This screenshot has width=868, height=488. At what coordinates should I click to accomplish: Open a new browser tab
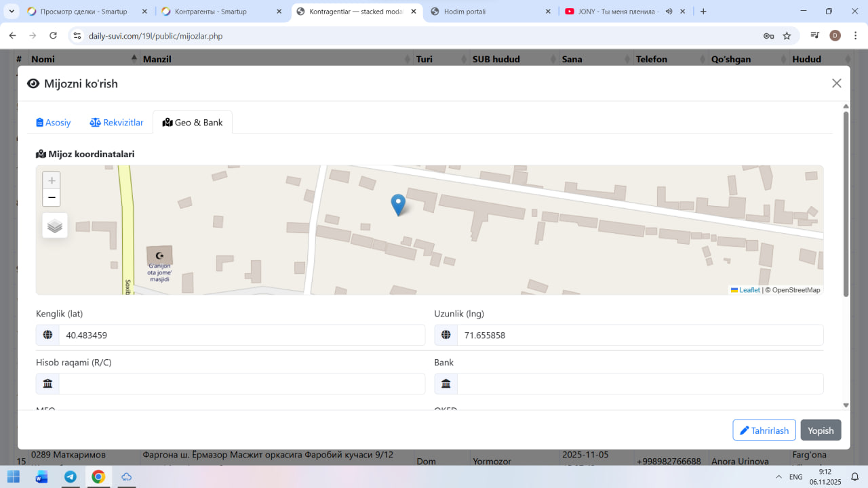703,12
